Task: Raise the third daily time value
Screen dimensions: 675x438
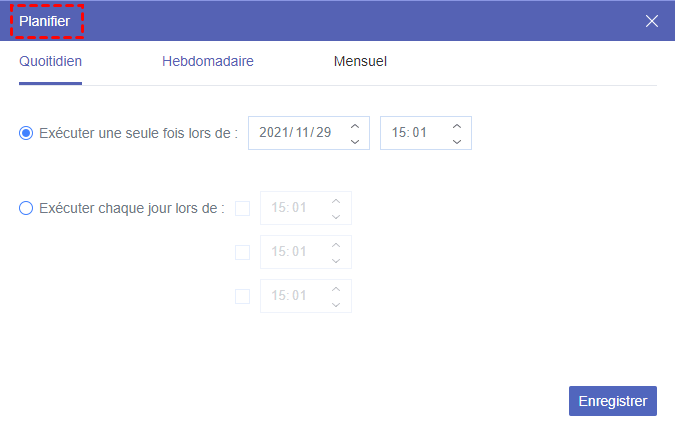Action: coord(336,288)
